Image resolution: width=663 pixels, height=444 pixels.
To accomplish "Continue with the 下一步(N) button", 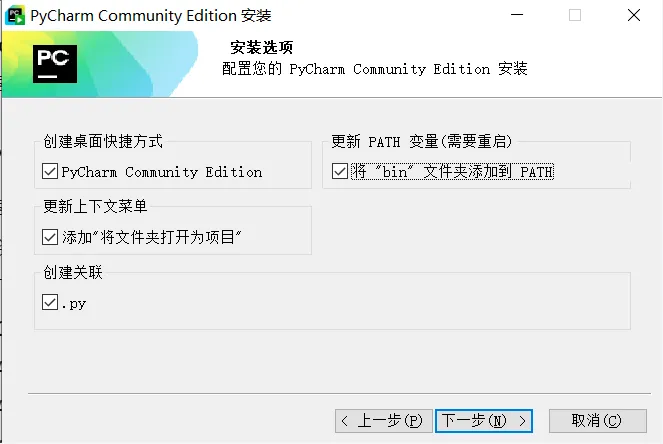I will click(x=484, y=421).
